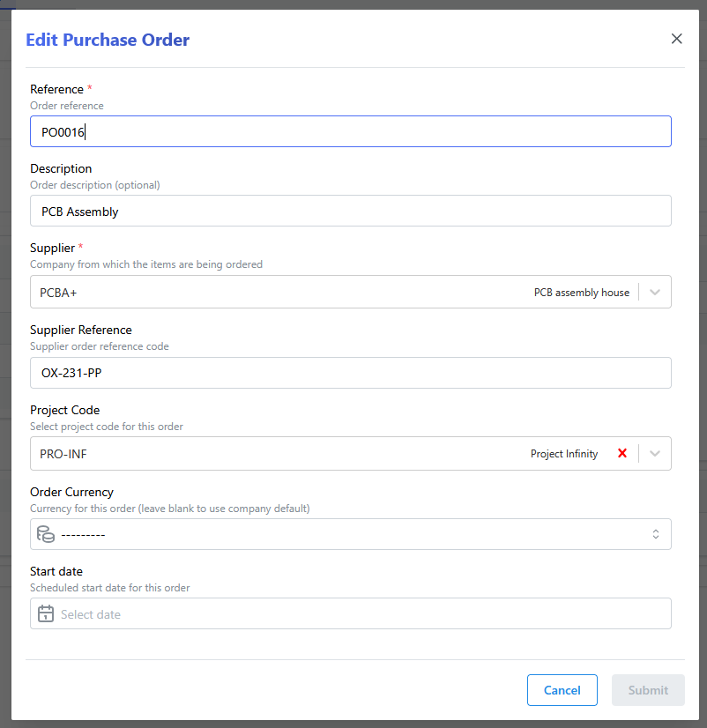Click the Description field label

pyautogui.click(x=61, y=169)
